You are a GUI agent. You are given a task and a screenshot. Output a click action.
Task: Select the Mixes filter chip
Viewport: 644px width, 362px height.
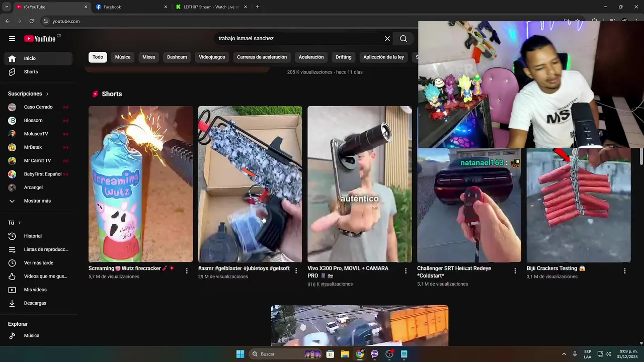click(x=149, y=57)
